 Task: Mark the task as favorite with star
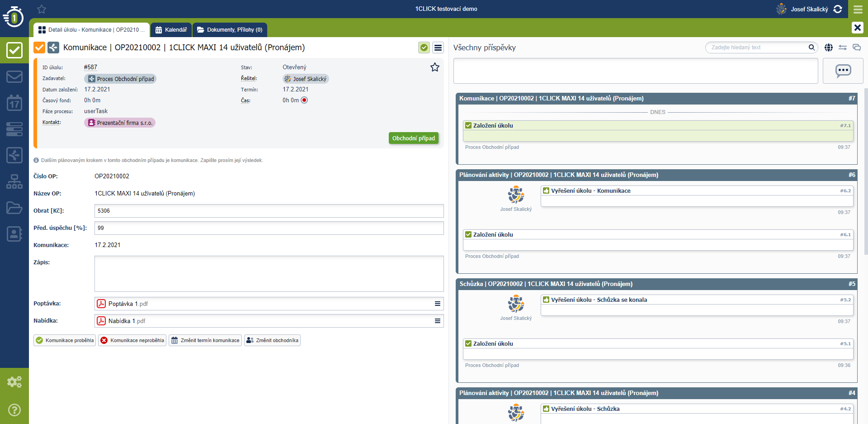[435, 67]
